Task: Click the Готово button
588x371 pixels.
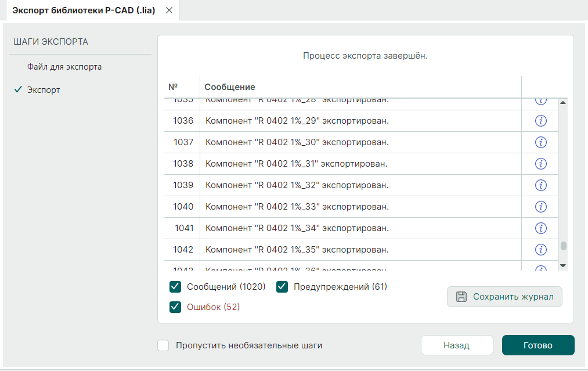Action: coord(538,345)
